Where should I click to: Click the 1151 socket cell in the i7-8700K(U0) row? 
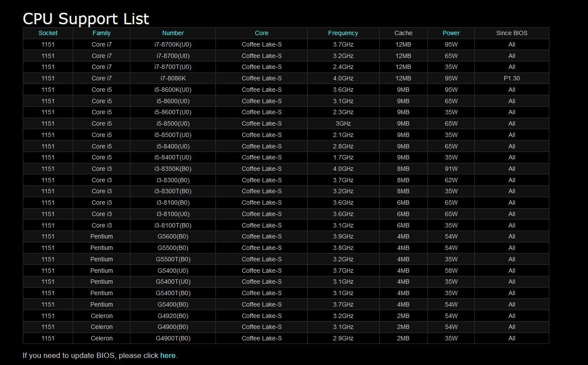coord(48,44)
